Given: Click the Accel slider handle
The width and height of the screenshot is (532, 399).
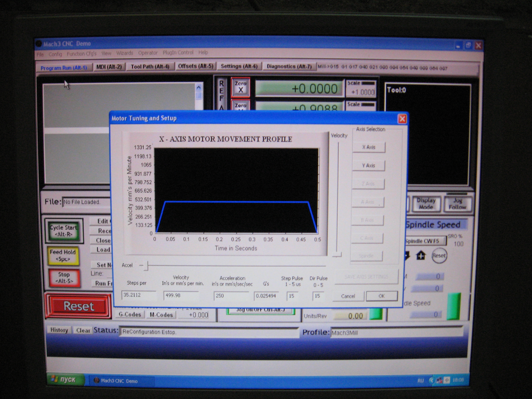Looking at the screenshot, I should click(x=146, y=266).
